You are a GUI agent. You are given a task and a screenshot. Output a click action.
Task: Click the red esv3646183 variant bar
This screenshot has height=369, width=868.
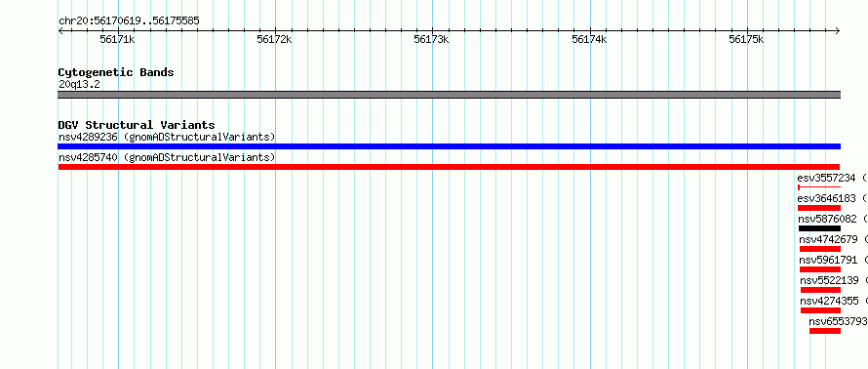[x=818, y=208]
